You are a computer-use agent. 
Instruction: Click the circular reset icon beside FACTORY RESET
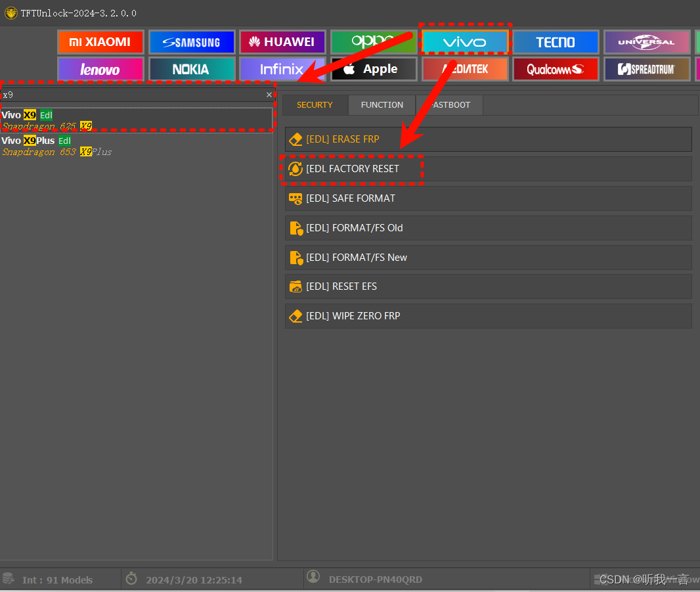click(295, 169)
